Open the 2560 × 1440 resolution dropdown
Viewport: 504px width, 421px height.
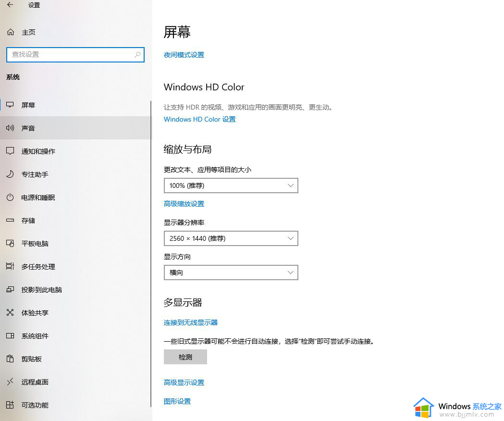point(231,238)
